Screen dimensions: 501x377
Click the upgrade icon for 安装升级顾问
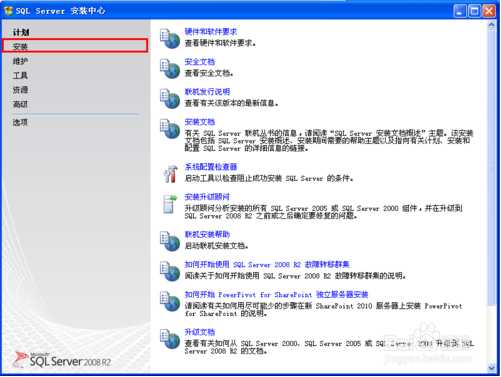(x=170, y=204)
